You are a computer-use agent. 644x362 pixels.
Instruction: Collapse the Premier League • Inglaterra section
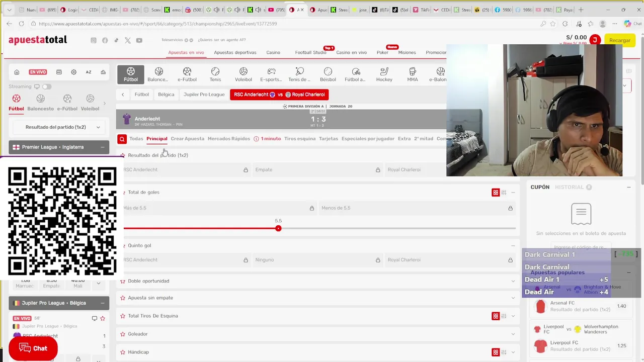point(102,147)
